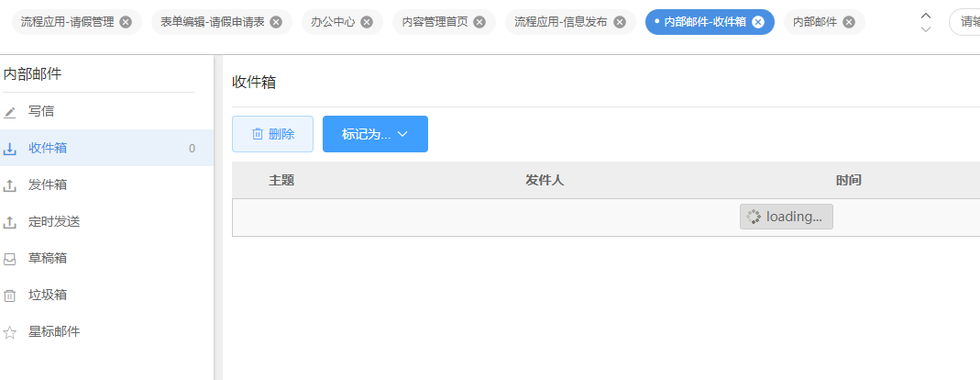Screen dimensions: 980x380
Task: Close the 内容管理首页 tab
Action: click(479, 22)
